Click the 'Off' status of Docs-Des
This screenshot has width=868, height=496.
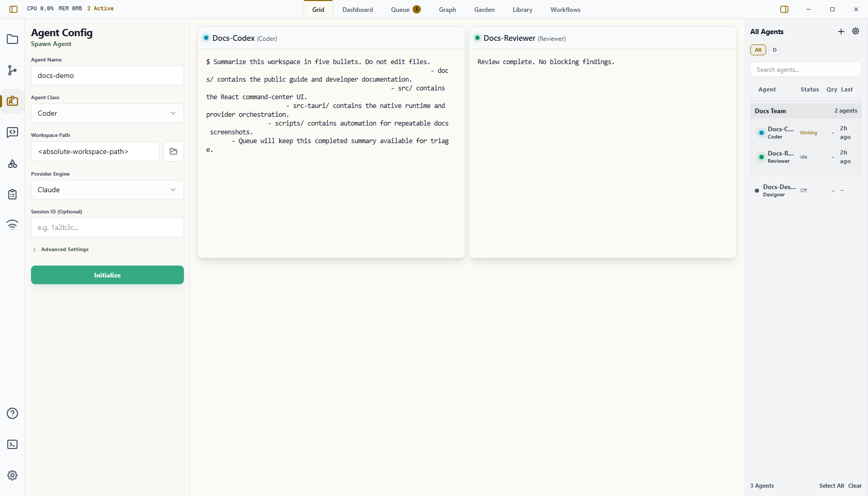(803, 191)
